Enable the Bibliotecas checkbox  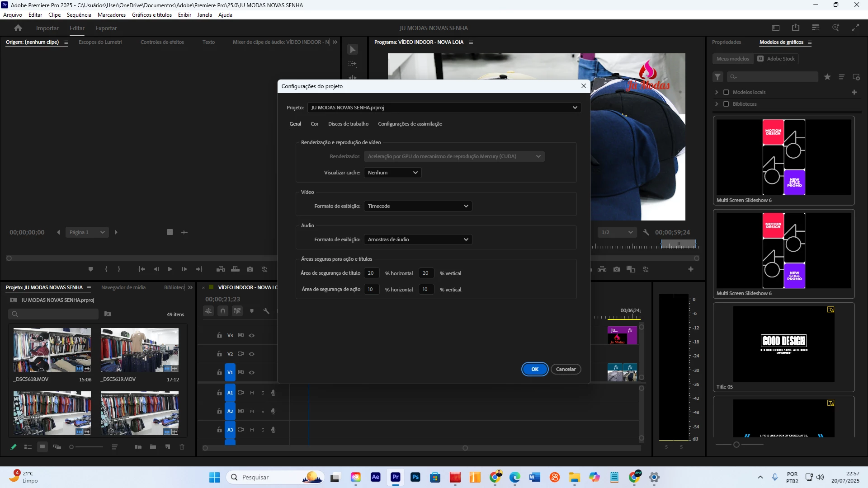tap(726, 104)
